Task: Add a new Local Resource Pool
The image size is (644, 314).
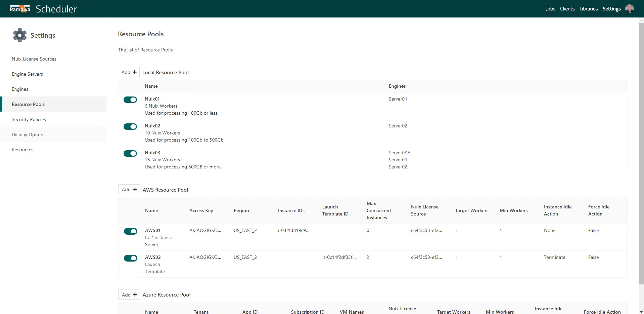Action: click(x=129, y=72)
